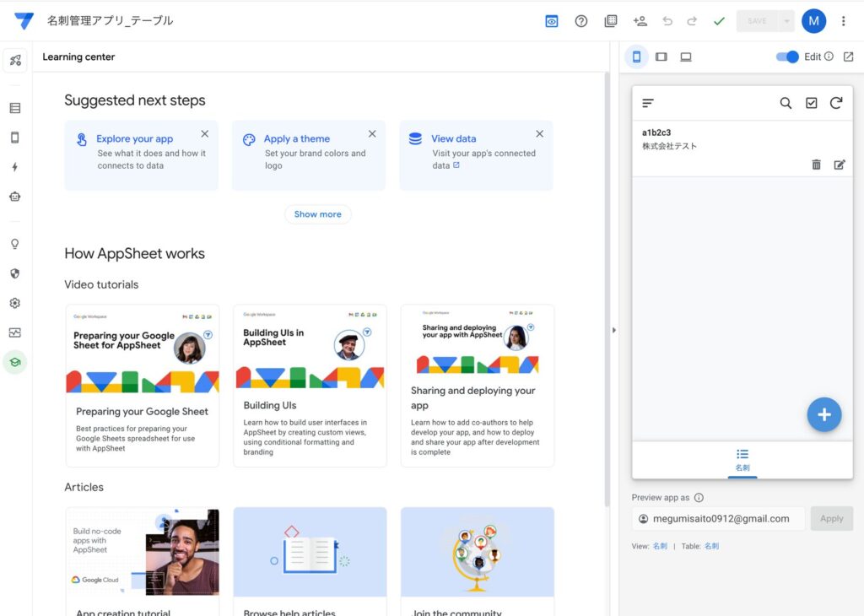Click the share app add-user icon

pyautogui.click(x=640, y=21)
